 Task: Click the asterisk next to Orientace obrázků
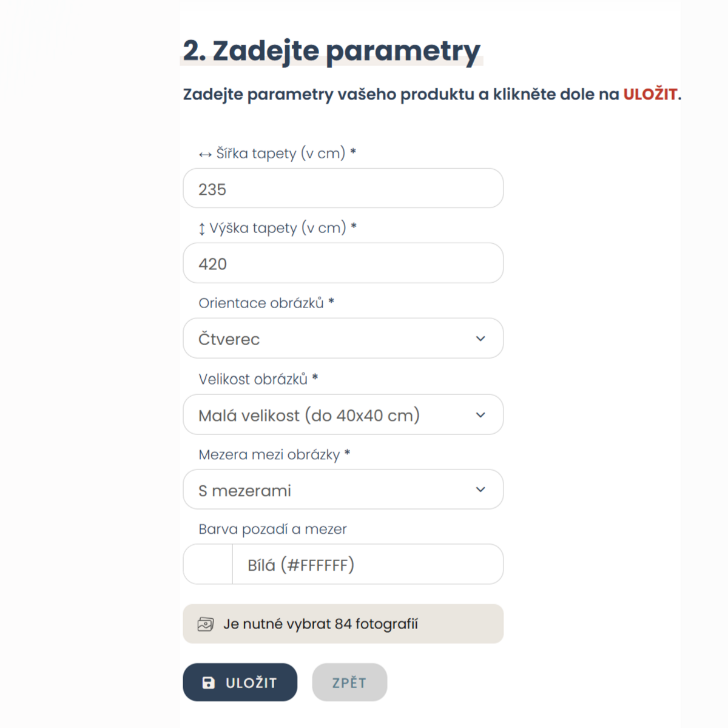(x=331, y=302)
